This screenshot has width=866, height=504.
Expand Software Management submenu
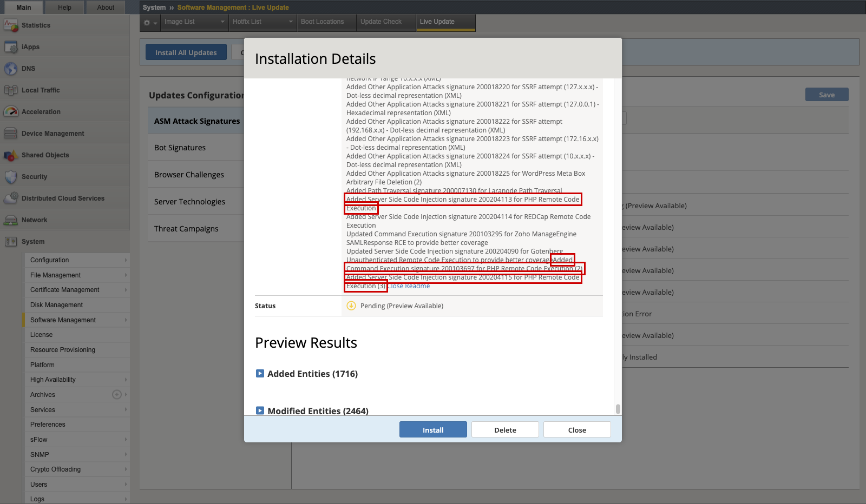[77, 320]
